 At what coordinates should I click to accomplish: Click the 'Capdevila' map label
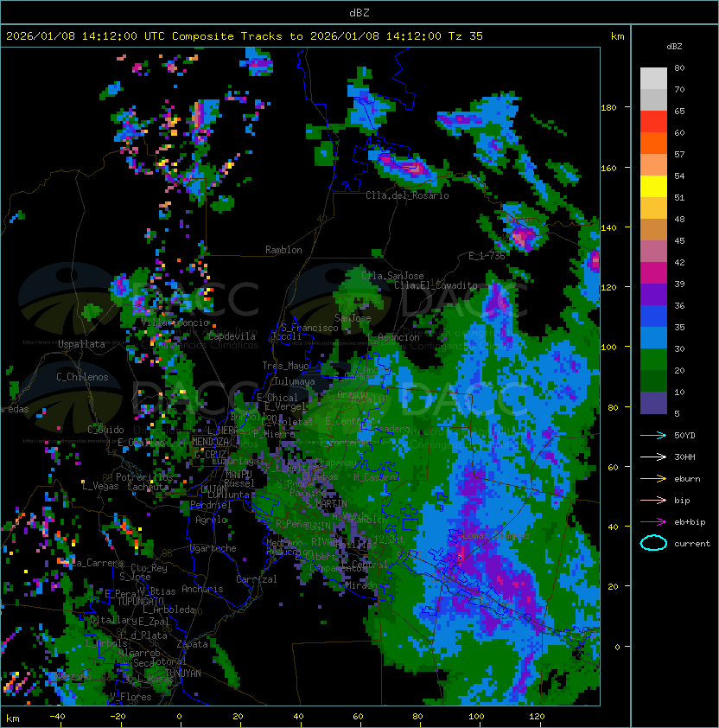point(232,336)
